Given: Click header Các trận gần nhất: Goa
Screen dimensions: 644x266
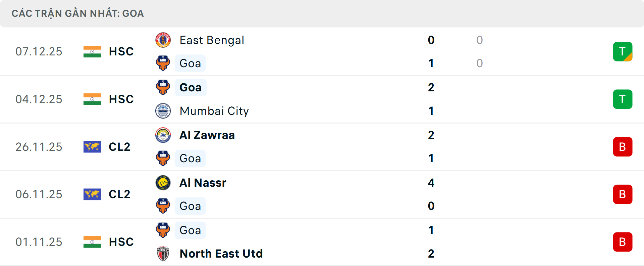Looking at the screenshot, I should [78, 13].
